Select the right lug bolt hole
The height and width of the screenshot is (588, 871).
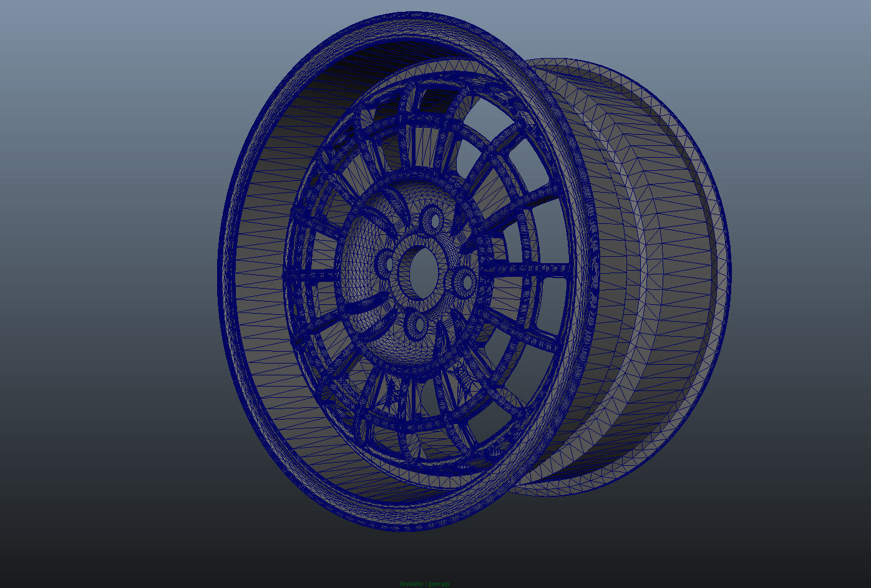tap(465, 284)
